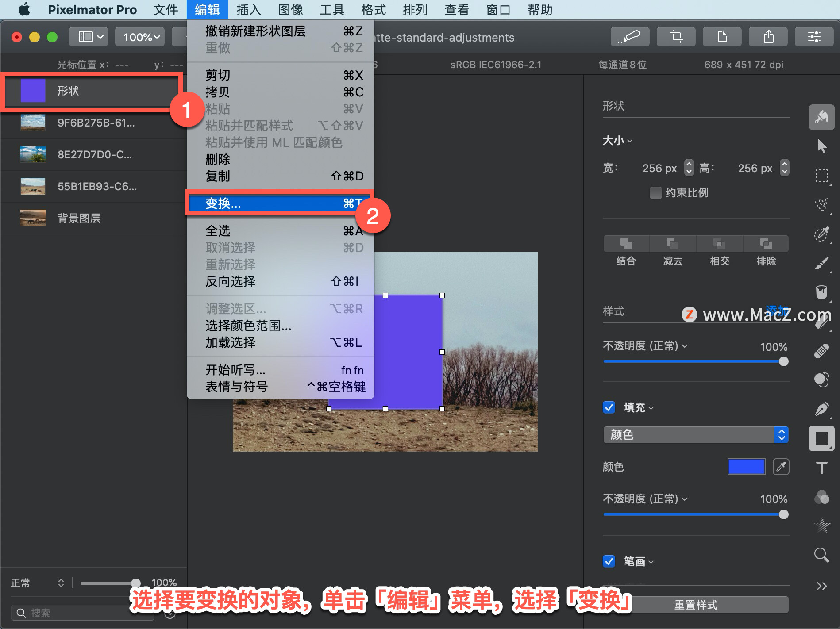This screenshot has width=840, height=629.
Task: Toggle the 填充 fill checkbox
Action: click(x=609, y=407)
